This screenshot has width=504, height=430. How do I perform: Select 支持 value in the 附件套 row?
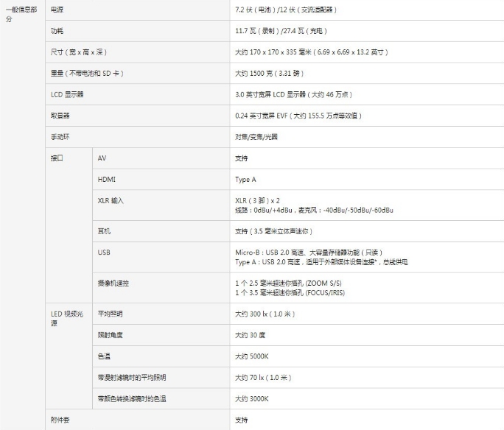coord(242,420)
